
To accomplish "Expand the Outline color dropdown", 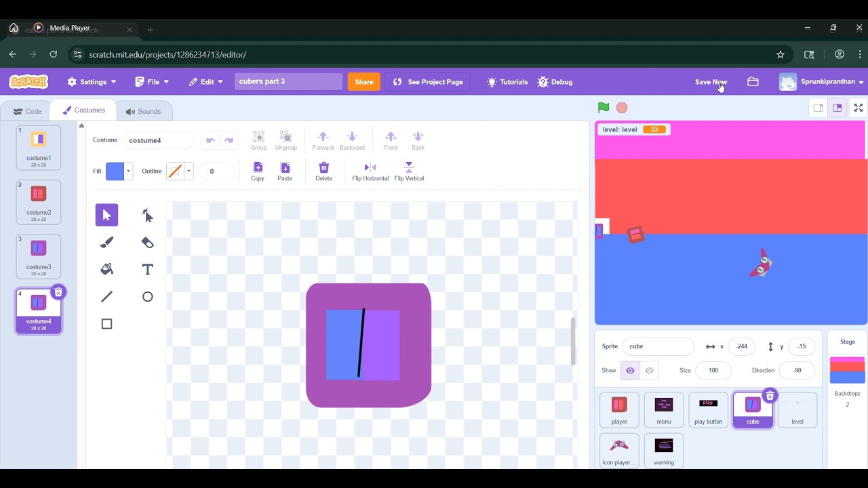I will pos(189,171).
